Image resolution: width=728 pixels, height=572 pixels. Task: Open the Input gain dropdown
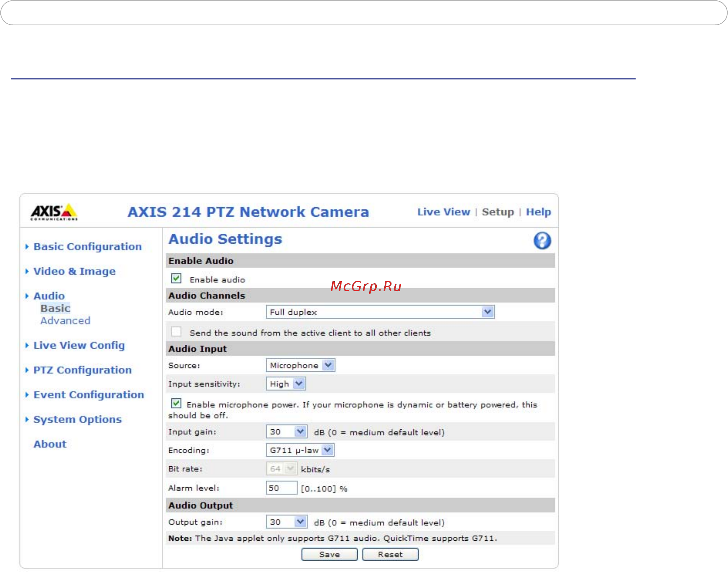pyautogui.click(x=287, y=431)
